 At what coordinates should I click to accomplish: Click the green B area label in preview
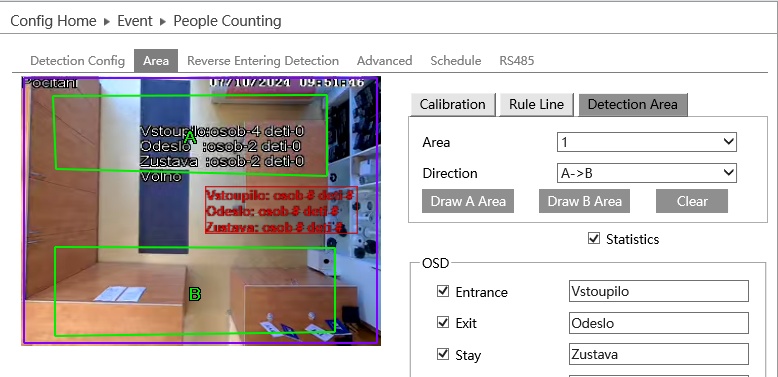(x=195, y=294)
